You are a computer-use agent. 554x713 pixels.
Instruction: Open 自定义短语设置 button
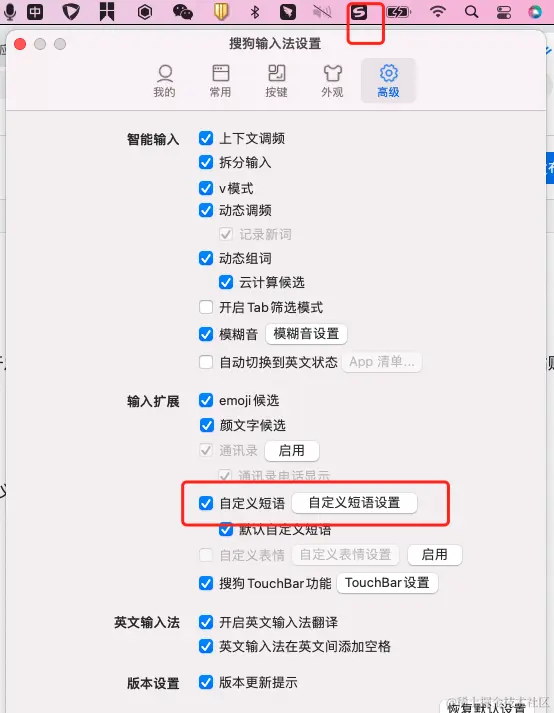pyautogui.click(x=354, y=503)
